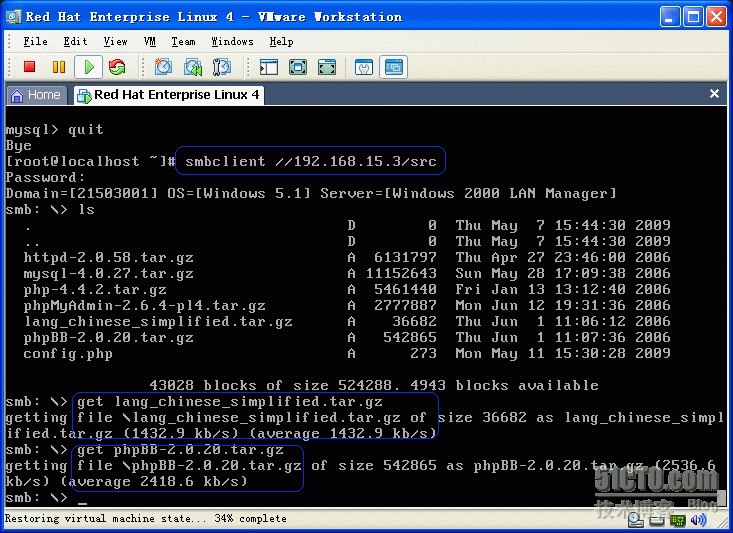Click the floppy drive device status icon
Viewport: 733px width, 533px height.
click(657, 520)
